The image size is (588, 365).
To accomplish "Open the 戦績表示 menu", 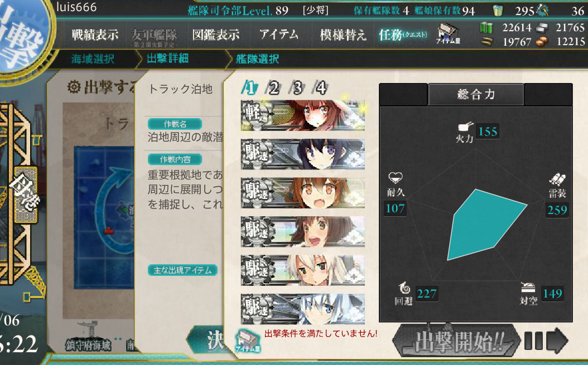I will pos(95,35).
